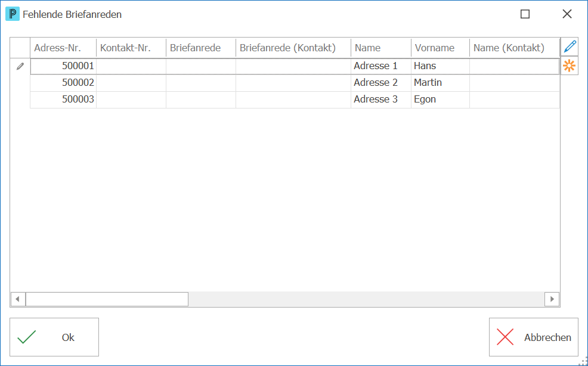Viewport: 588px width, 366px height.
Task: Select the Adresse 3 name cell
Action: (382, 100)
